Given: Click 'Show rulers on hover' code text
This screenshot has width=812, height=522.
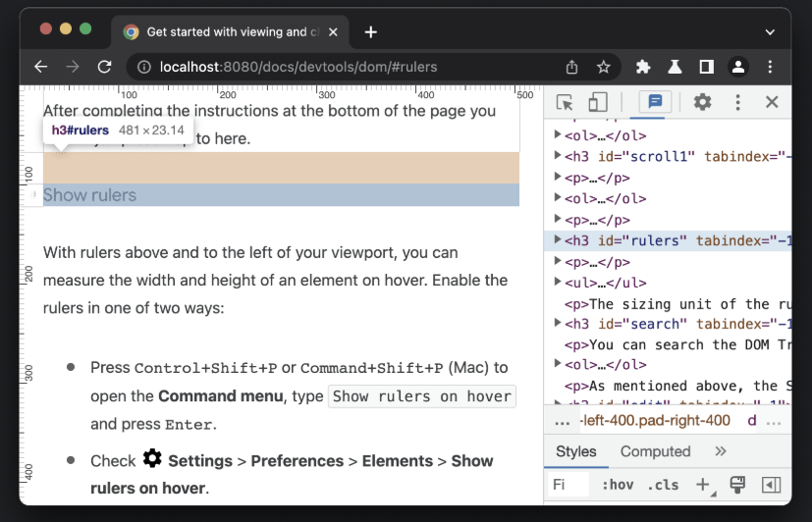Looking at the screenshot, I should click(421, 396).
